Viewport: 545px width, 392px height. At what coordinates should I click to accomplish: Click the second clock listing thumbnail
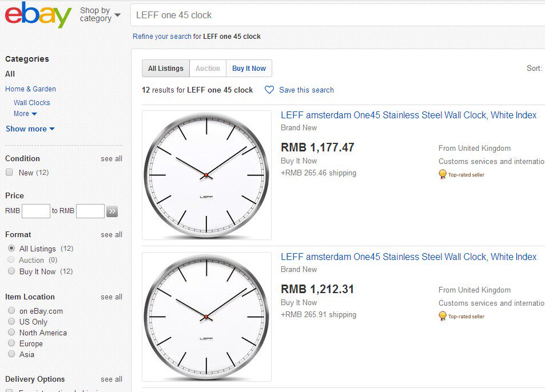(206, 317)
